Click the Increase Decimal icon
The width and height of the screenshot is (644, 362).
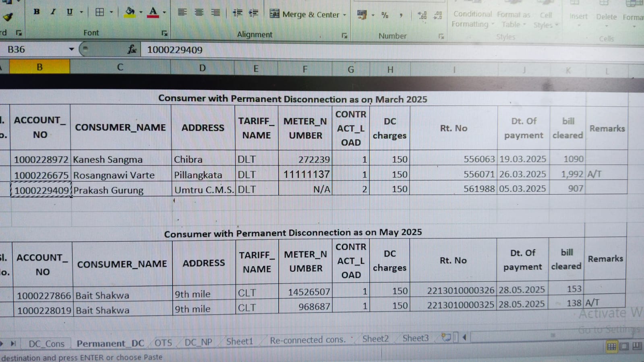(422, 15)
